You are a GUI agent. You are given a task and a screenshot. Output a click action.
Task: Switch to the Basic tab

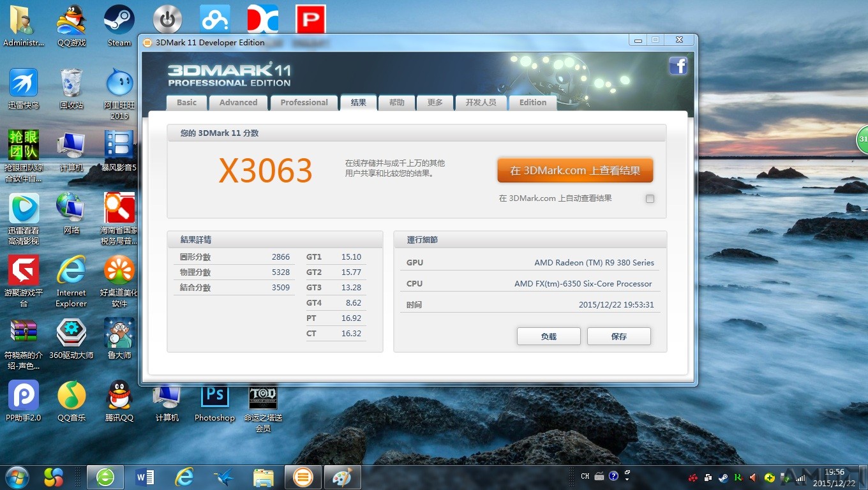pyautogui.click(x=187, y=103)
